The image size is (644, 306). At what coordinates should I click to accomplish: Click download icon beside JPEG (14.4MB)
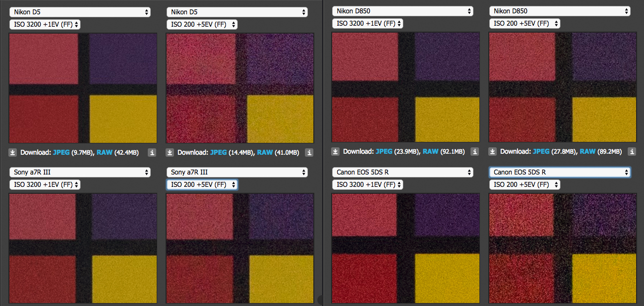[x=170, y=153]
